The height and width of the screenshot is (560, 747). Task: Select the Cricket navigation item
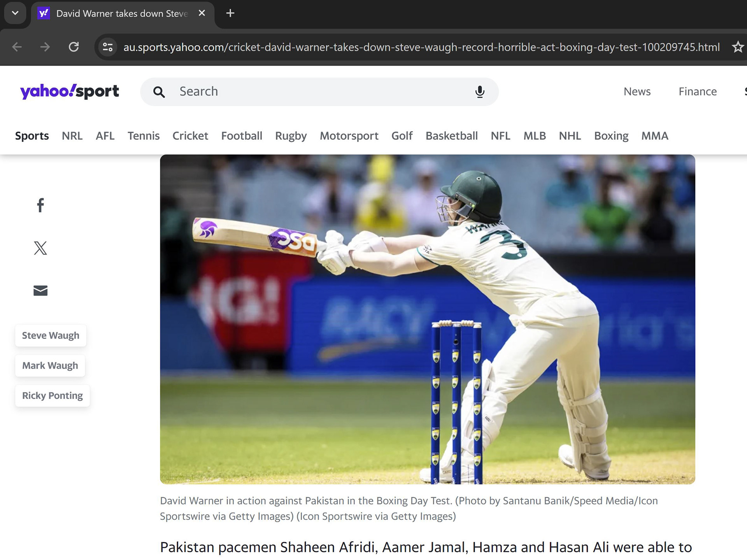pyautogui.click(x=190, y=136)
